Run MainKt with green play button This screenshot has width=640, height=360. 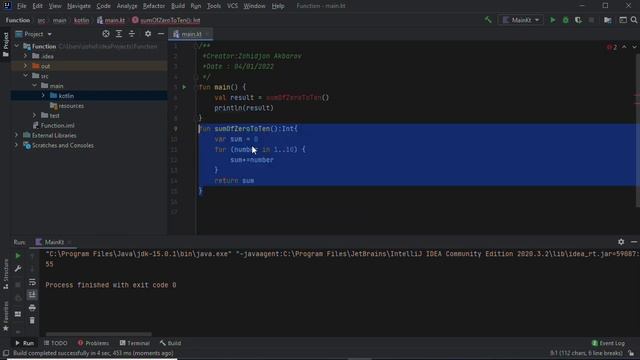pyautogui.click(x=553, y=20)
